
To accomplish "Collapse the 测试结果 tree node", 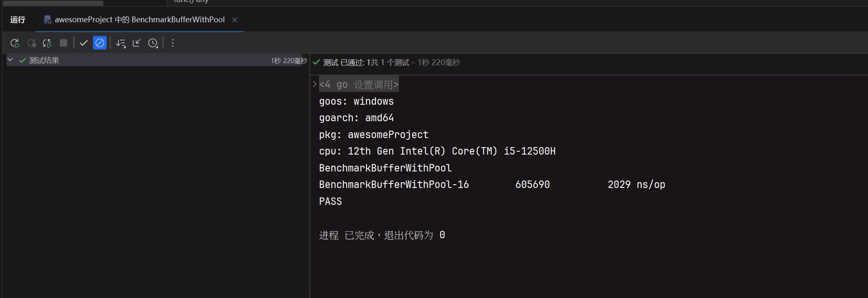I will click(x=10, y=60).
